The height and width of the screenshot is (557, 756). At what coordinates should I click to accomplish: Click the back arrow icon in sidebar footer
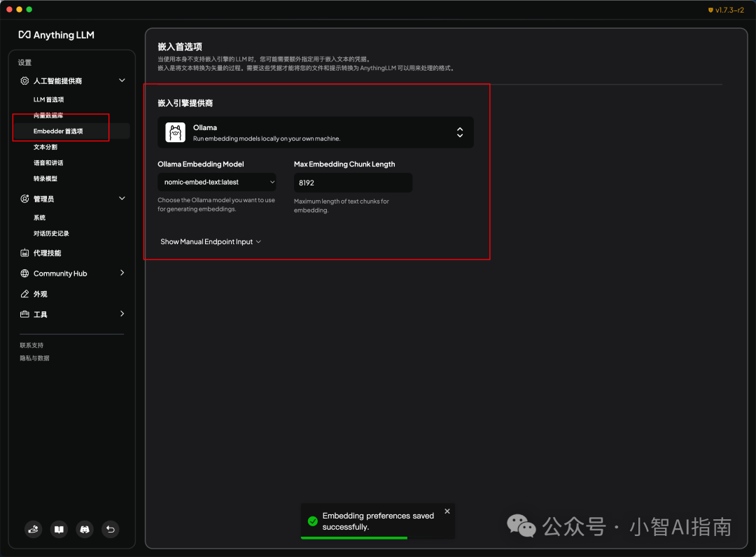[x=111, y=530]
